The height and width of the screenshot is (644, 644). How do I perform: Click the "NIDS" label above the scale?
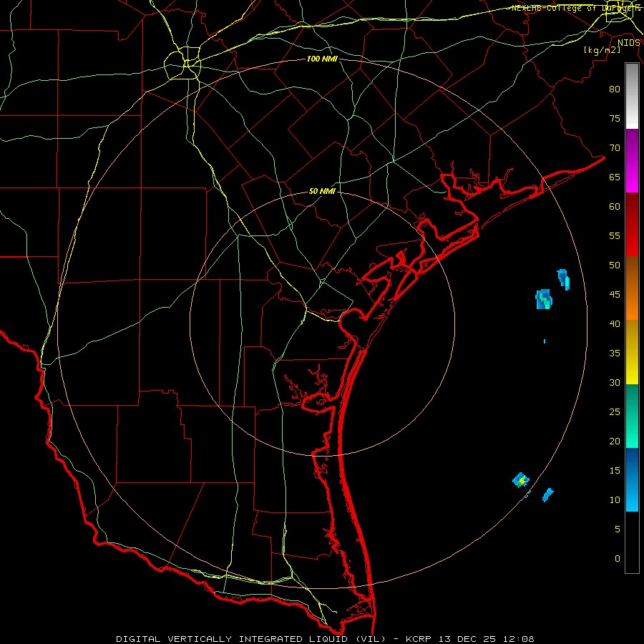628,43
